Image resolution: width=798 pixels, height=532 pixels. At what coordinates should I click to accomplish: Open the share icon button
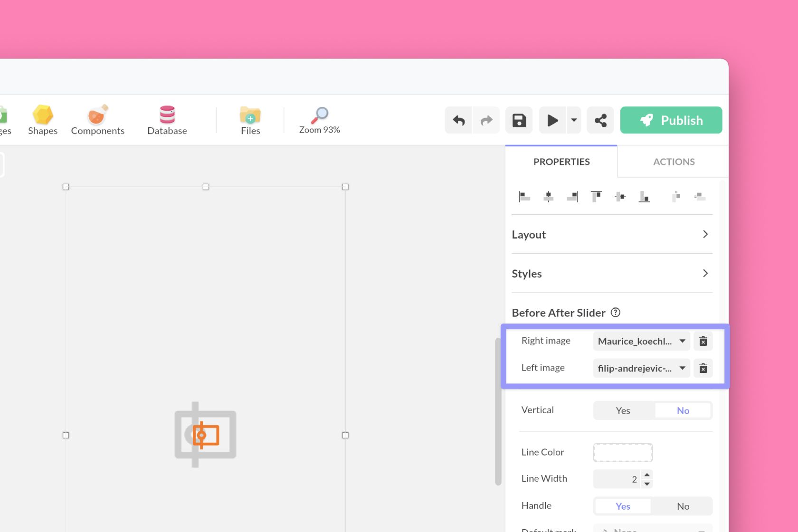(x=600, y=121)
